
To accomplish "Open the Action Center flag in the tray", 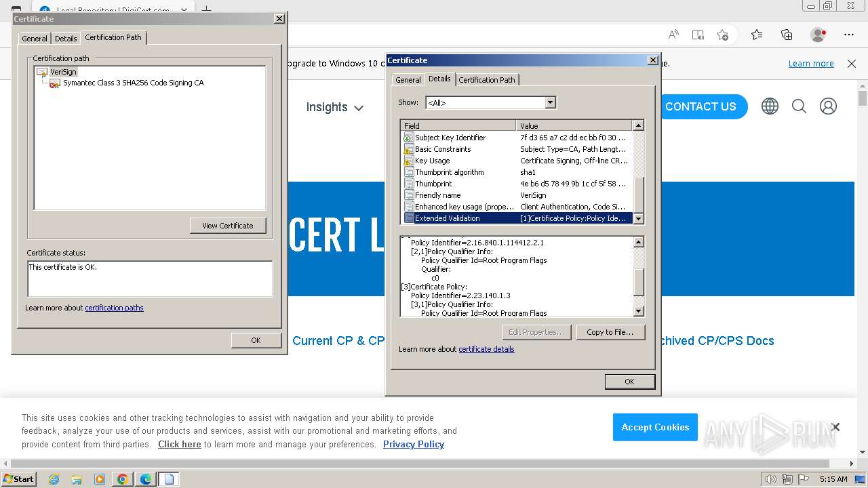I will [804, 479].
